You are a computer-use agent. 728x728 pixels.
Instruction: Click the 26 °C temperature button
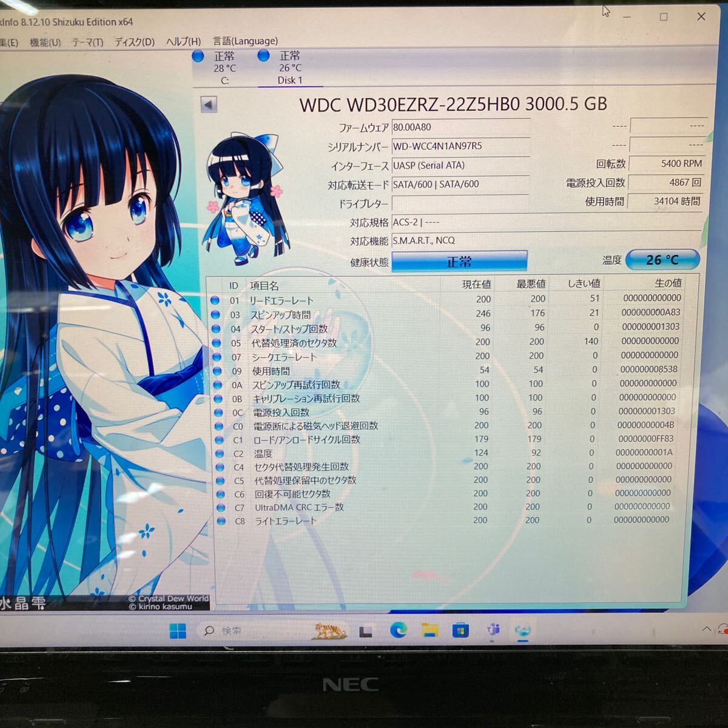pyautogui.click(x=662, y=260)
